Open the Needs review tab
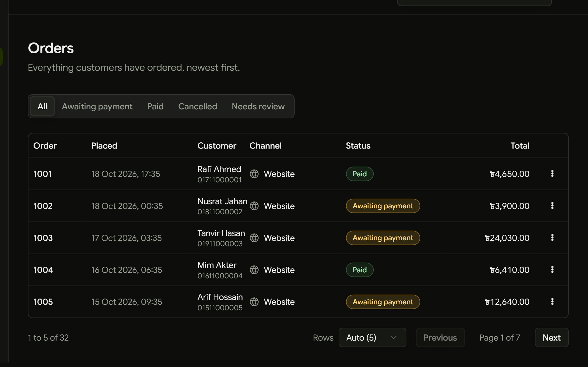The image size is (588, 367). click(258, 106)
